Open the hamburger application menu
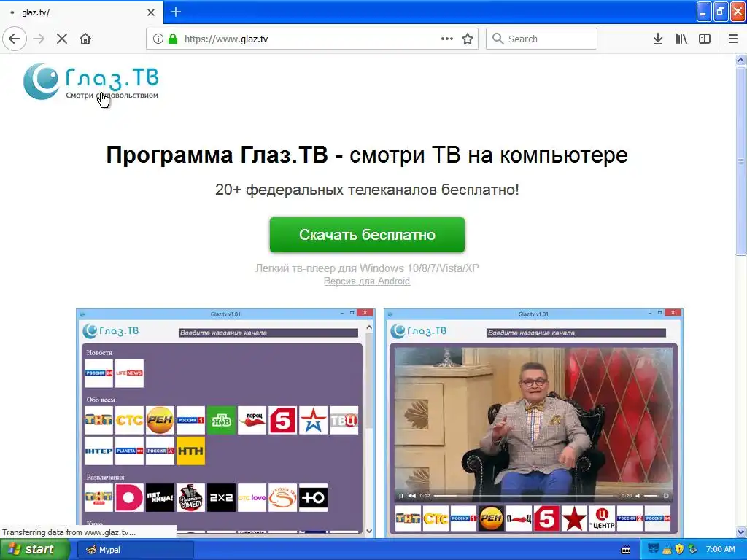Image resolution: width=747 pixels, height=560 pixels. [732, 39]
